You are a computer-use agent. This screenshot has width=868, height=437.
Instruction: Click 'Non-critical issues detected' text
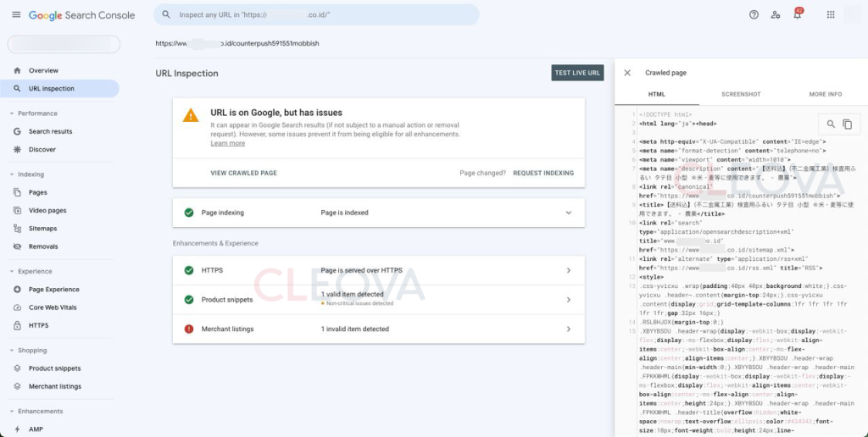pyautogui.click(x=359, y=304)
